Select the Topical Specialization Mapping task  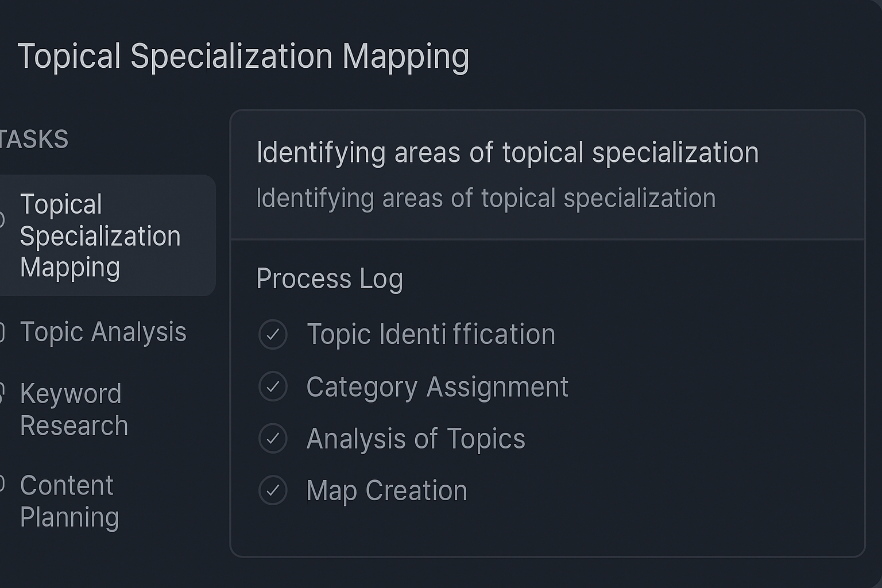point(100,235)
